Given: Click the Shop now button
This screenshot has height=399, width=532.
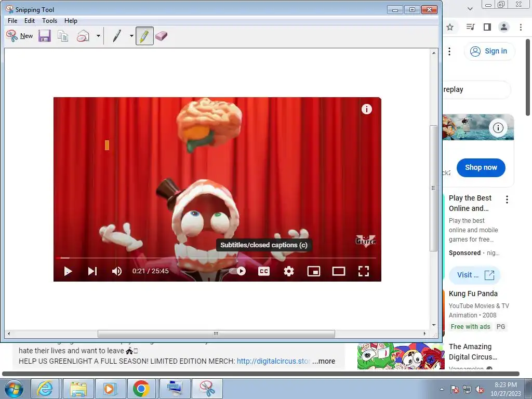Looking at the screenshot, I should point(481,168).
